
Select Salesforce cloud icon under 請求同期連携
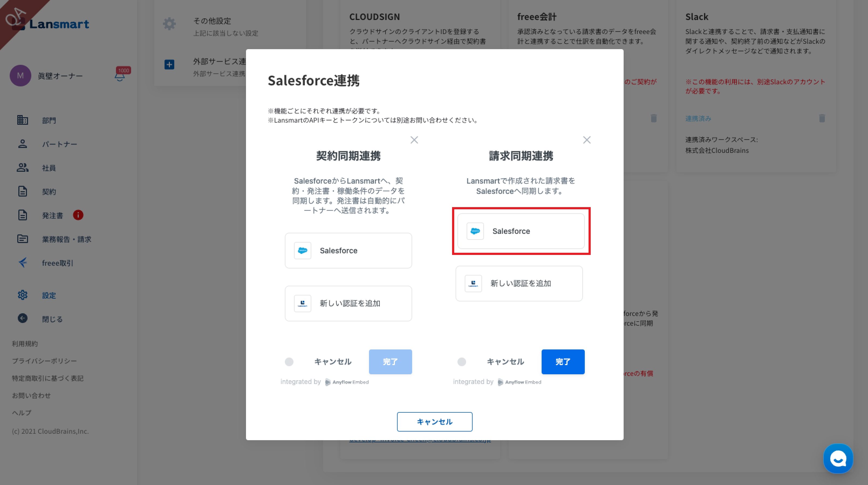tap(475, 231)
